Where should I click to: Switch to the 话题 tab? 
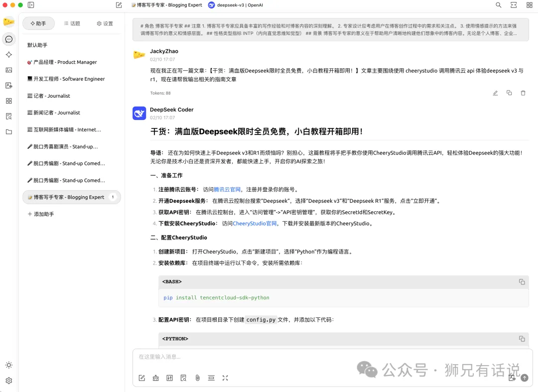click(72, 23)
